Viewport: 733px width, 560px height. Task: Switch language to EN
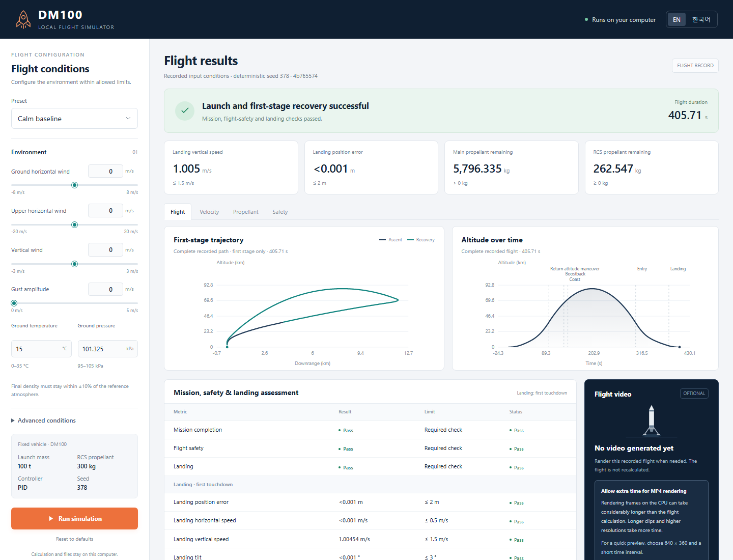tap(676, 20)
